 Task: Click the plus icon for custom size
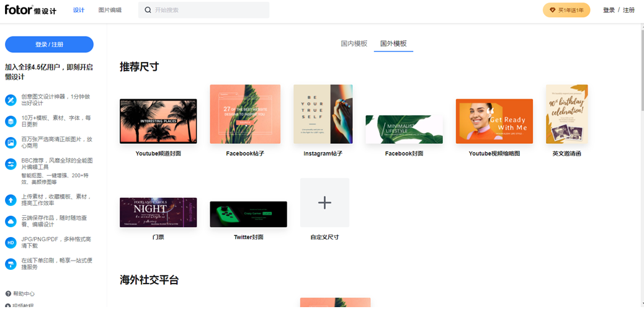(x=324, y=202)
